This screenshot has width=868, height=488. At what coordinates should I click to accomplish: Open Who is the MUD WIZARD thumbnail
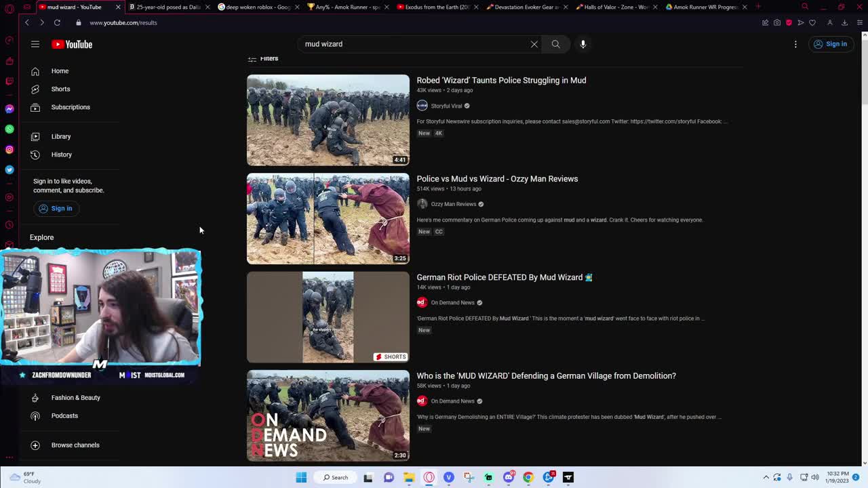328,415
